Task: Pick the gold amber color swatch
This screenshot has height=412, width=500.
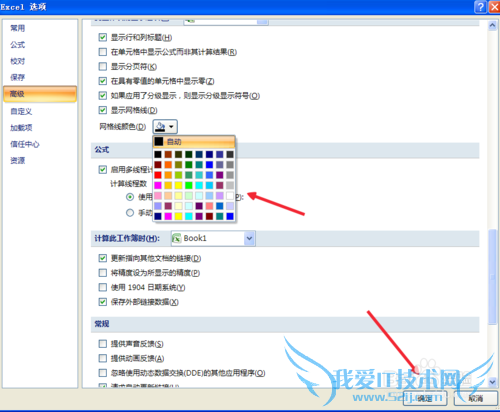Action: (168, 185)
